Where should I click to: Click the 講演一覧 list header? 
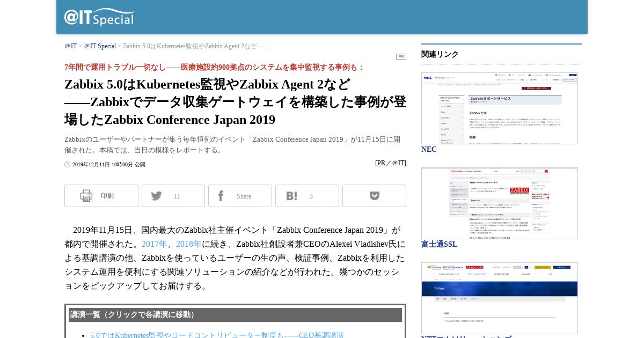tap(235, 315)
